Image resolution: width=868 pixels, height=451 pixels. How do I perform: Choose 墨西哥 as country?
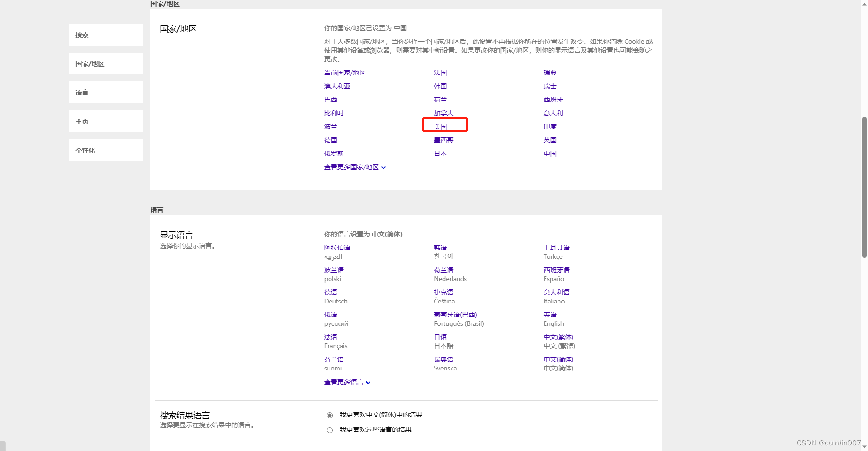(444, 140)
